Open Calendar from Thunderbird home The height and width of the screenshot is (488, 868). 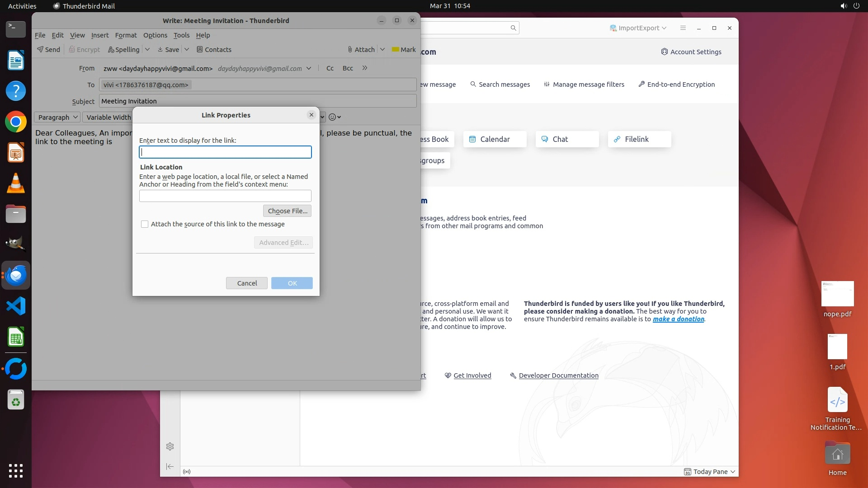click(495, 139)
